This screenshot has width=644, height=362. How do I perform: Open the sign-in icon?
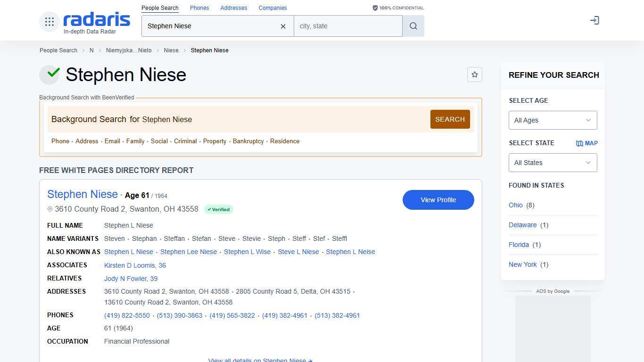594,20
